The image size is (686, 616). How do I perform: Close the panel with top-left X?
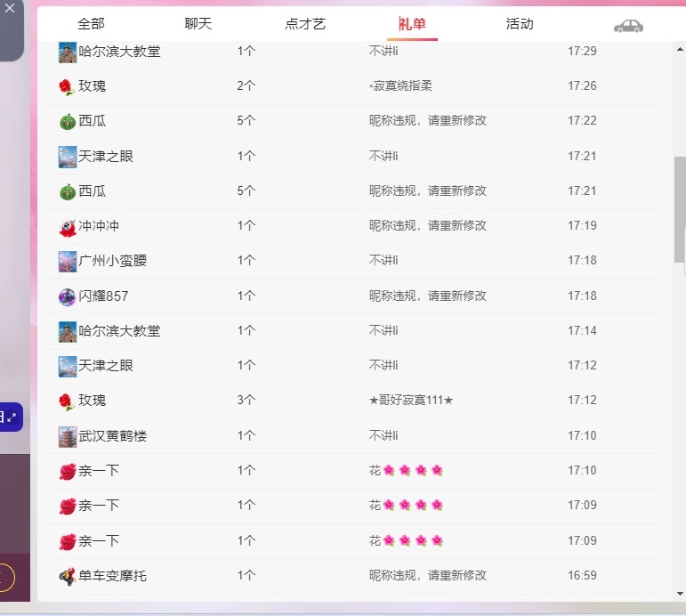(10, 8)
